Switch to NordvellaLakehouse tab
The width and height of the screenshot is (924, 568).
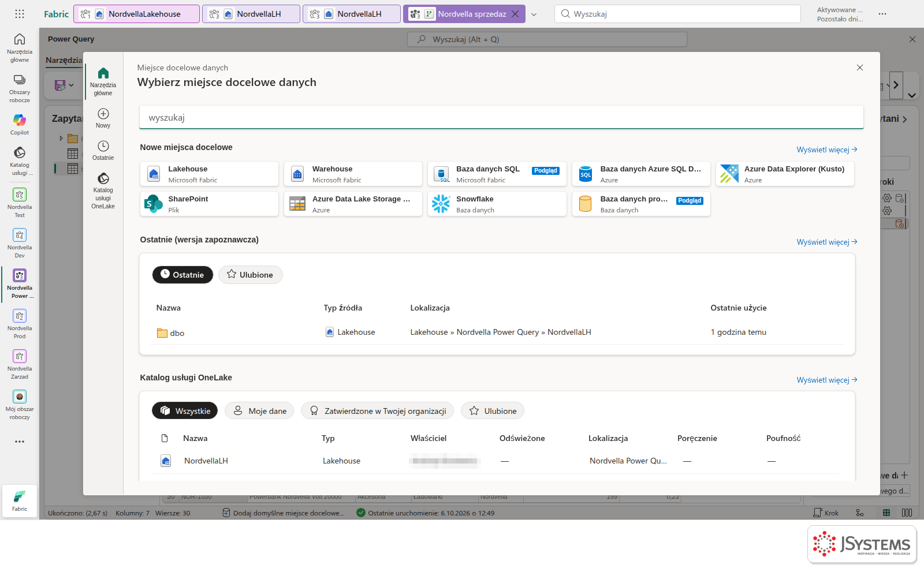(x=137, y=14)
